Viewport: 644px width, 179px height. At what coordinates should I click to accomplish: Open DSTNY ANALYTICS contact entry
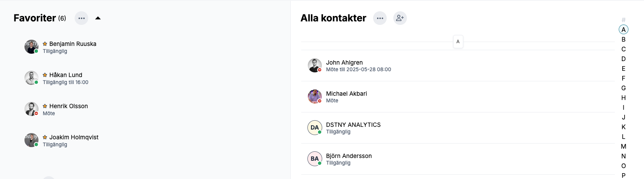353,125
